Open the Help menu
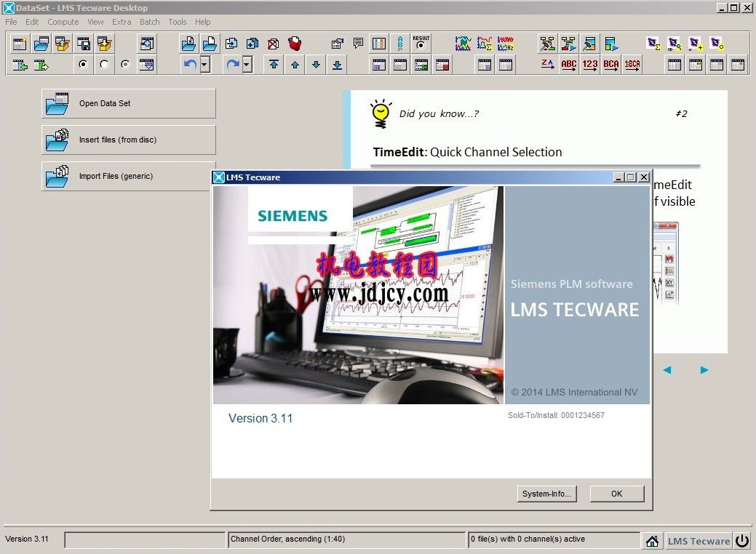The image size is (756, 554). [202, 22]
